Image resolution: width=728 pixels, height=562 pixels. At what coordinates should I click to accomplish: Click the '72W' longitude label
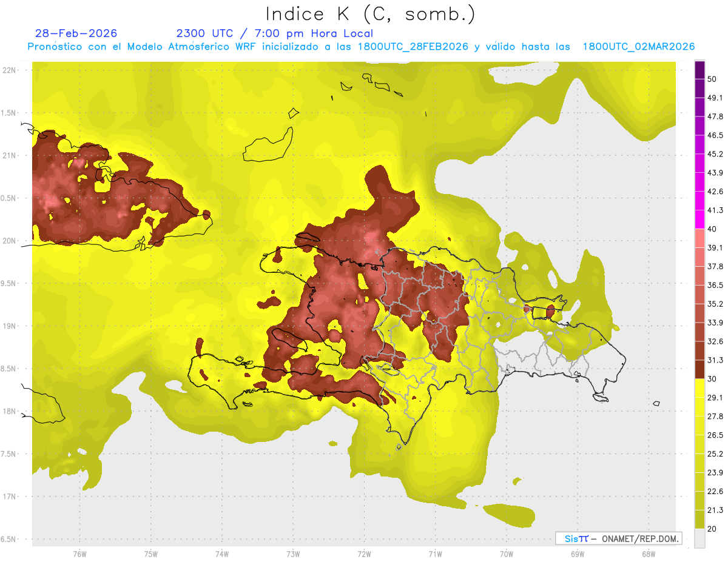365,554
